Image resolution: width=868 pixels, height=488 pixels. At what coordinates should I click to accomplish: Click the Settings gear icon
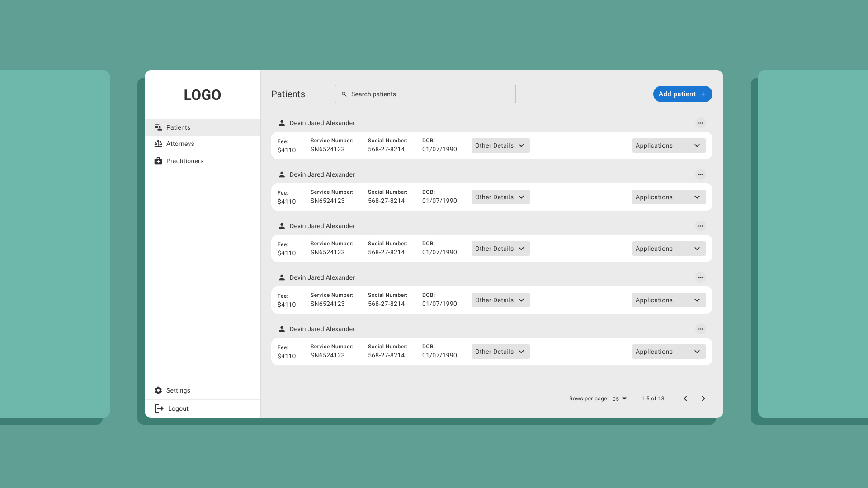[x=158, y=390]
